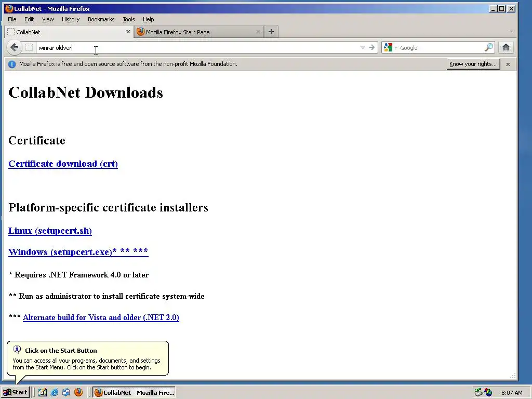Click the Firefox icon in title bar
Viewport: 532px width, 399px height.
[9, 8]
